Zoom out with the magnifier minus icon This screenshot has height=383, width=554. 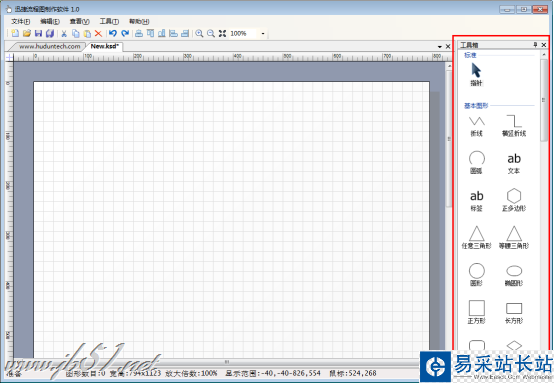[211, 33]
